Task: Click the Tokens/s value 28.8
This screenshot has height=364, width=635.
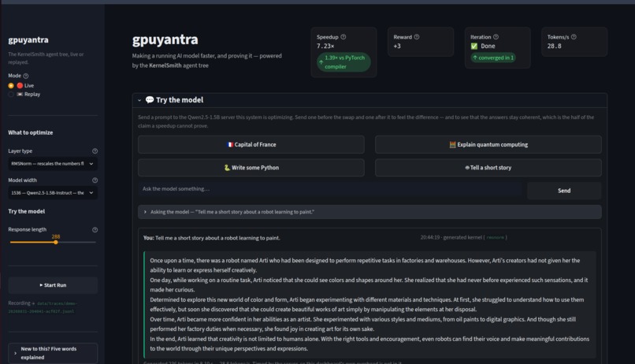Action: point(554,46)
